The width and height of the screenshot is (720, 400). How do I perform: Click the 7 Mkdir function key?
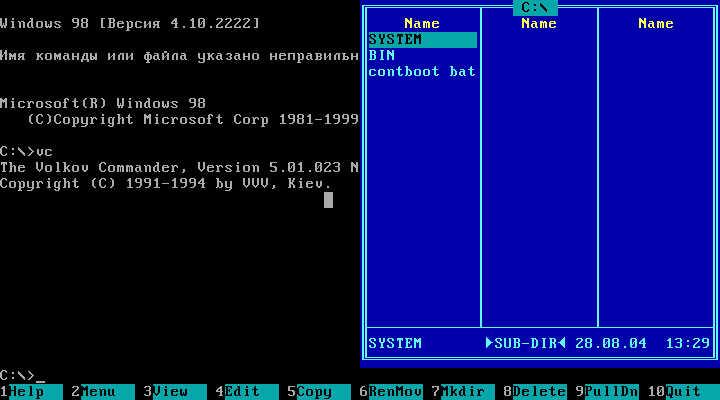(x=463, y=392)
